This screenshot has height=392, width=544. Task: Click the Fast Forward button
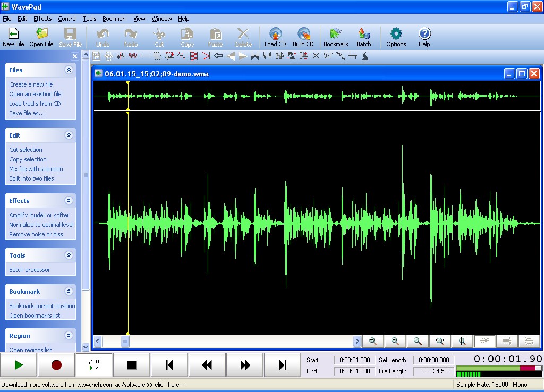pos(245,365)
